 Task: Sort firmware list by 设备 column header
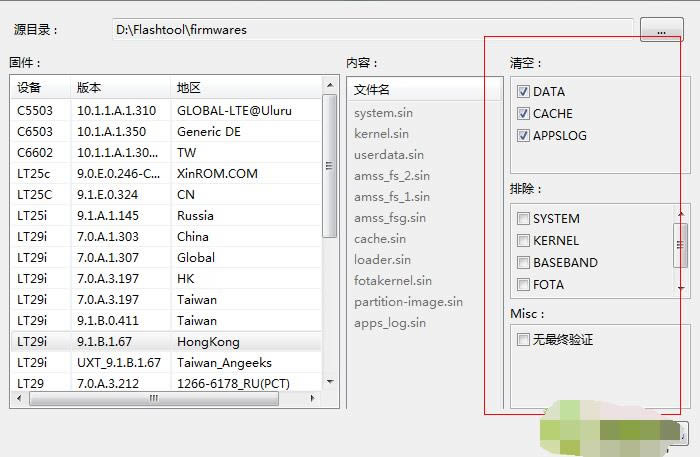click(40, 88)
